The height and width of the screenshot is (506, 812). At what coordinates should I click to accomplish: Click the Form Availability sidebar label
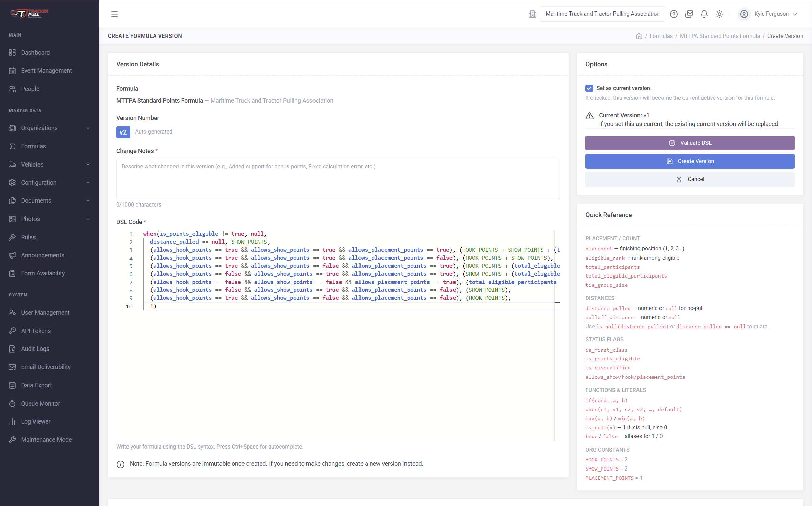(43, 273)
